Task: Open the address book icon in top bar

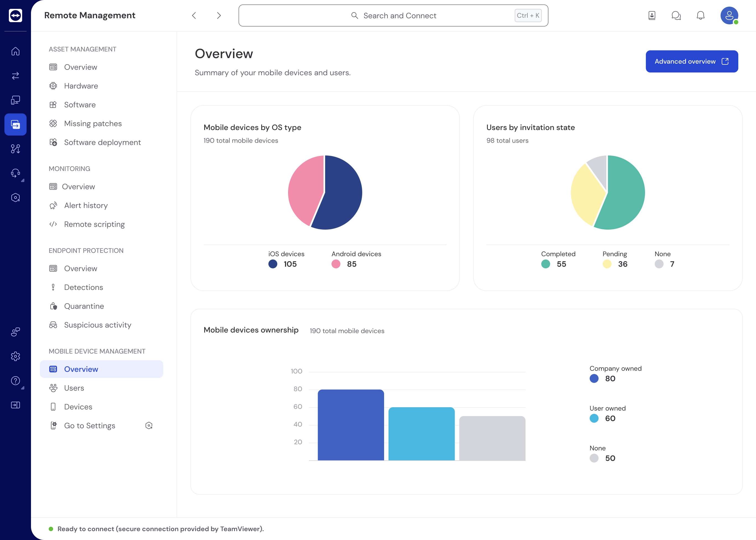Action: 652,15
